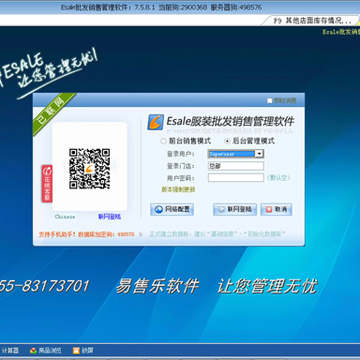Click the Esale logo icon in dialog
This screenshot has height=360, width=360.
156,122
